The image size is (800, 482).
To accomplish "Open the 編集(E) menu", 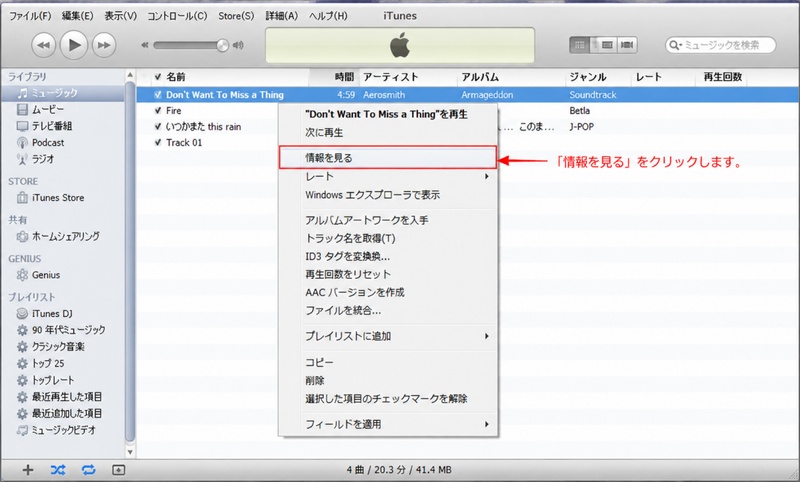I will click(x=78, y=16).
